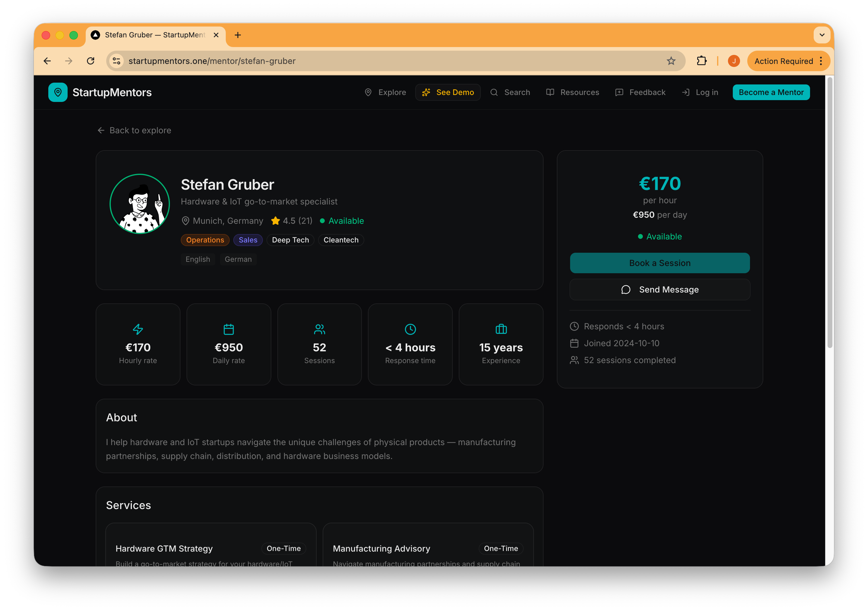
Task: Click Log in in the header
Action: coord(700,92)
